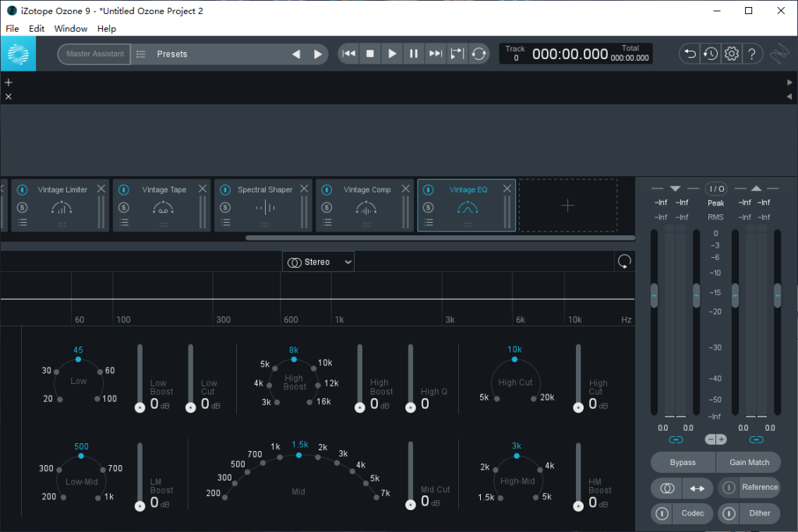The height and width of the screenshot is (532, 798).
Task: Stop playback
Action: click(370, 54)
